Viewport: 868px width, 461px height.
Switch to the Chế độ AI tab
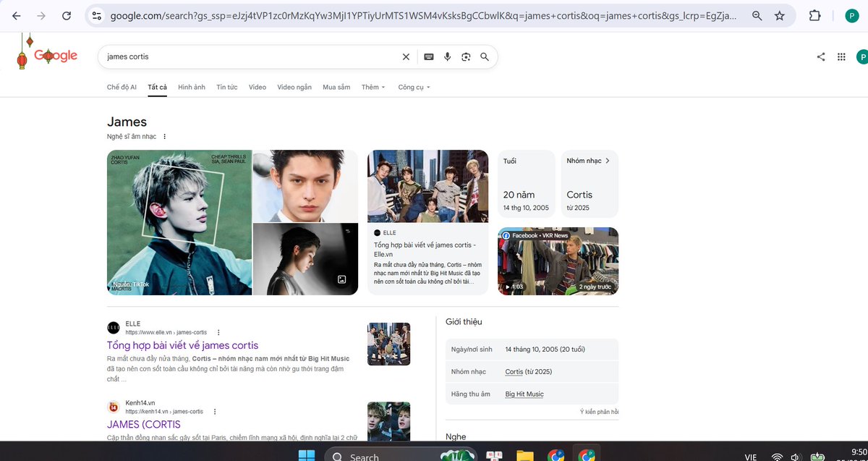click(x=122, y=87)
